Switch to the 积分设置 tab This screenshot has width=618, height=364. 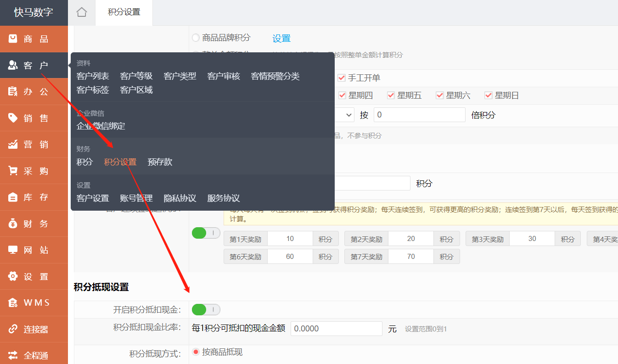[124, 12]
